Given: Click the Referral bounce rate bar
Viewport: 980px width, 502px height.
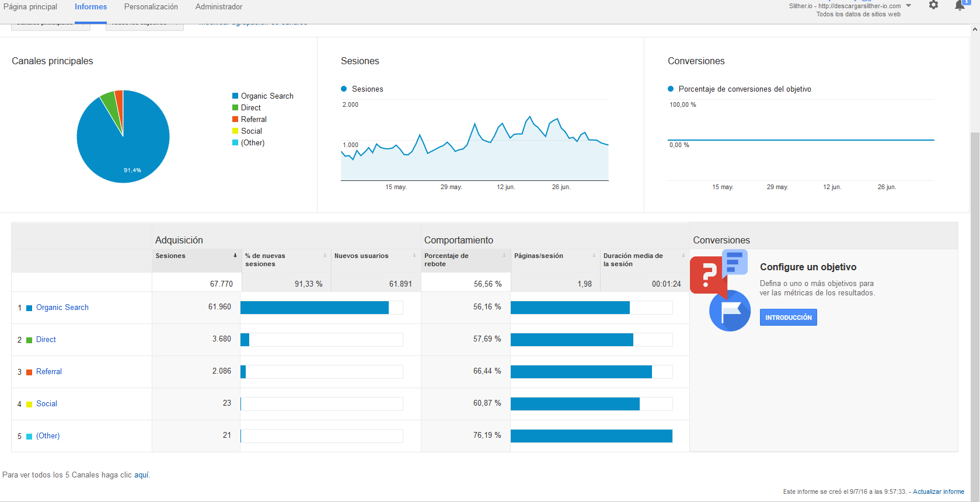Looking at the screenshot, I should [581, 372].
